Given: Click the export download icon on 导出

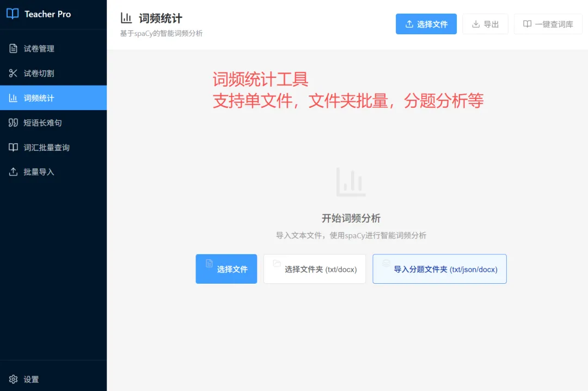Looking at the screenshot, I should [x=476, y=24].
